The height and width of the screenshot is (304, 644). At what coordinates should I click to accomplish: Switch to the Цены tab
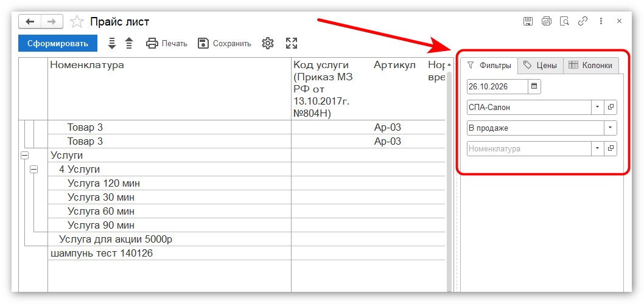tap(540, 65)
